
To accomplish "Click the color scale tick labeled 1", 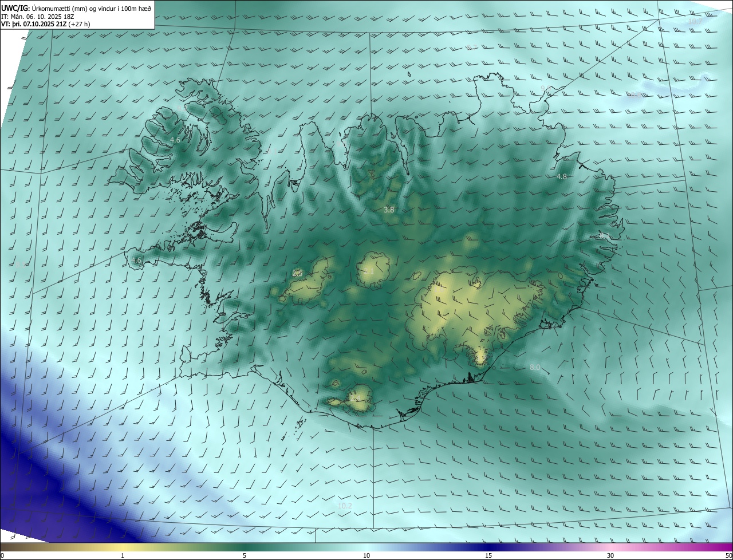I will pyautogui.click(x=123, y=555).
